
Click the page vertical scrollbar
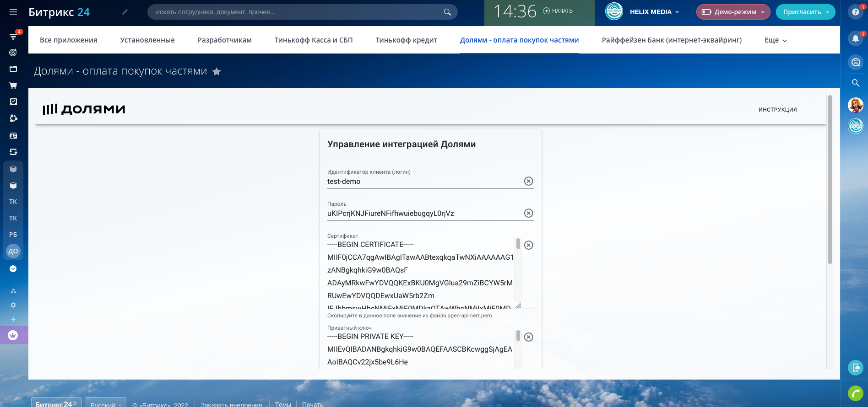coord(830,180)
